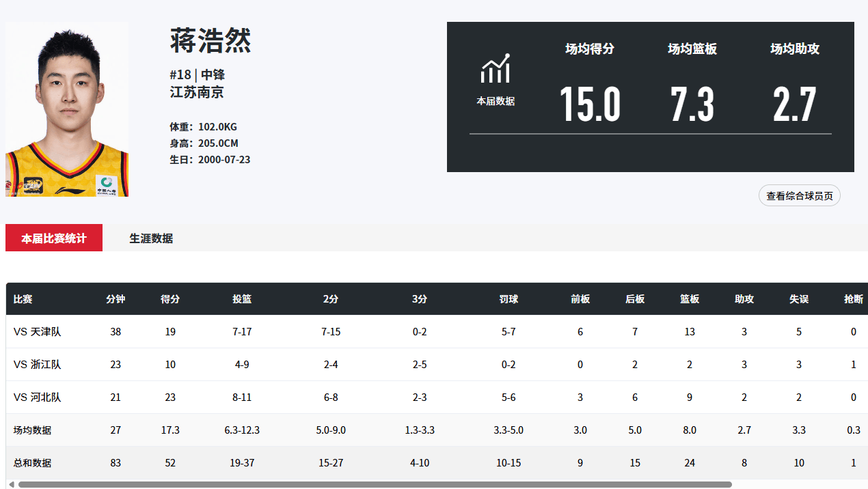The height and width of the screenshot is (489, 868).
Task: Click the horizontal scrollbar thumb
Action: click(x=375, y=484)
